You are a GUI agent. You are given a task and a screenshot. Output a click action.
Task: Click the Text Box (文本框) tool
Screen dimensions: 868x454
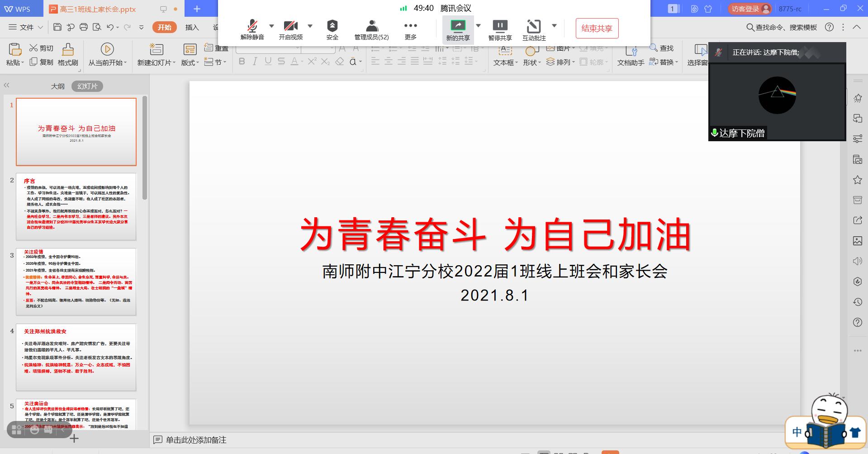click(x=505, y=55)
